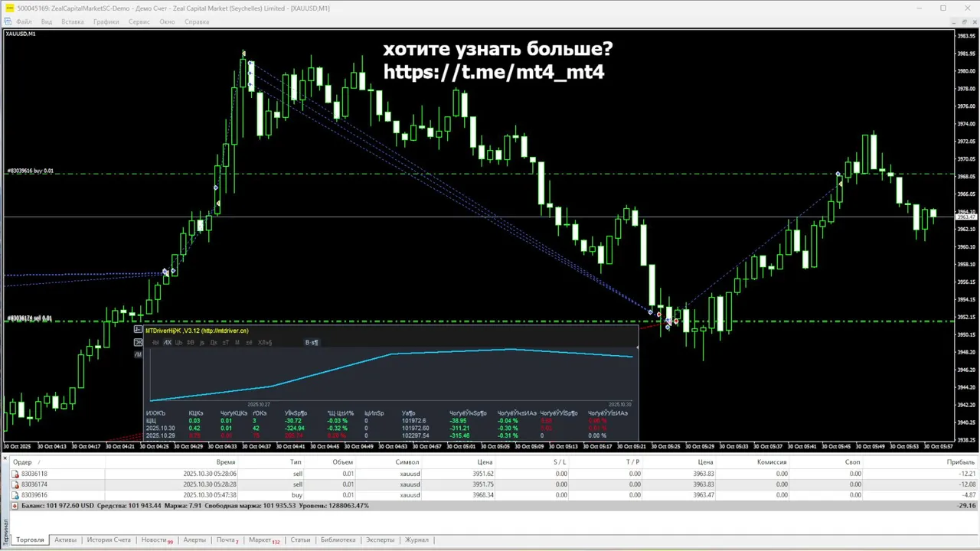Viewport: 980px width, 551px height.
Task: Switch to the Алерты tab
Action: [194, 540]
